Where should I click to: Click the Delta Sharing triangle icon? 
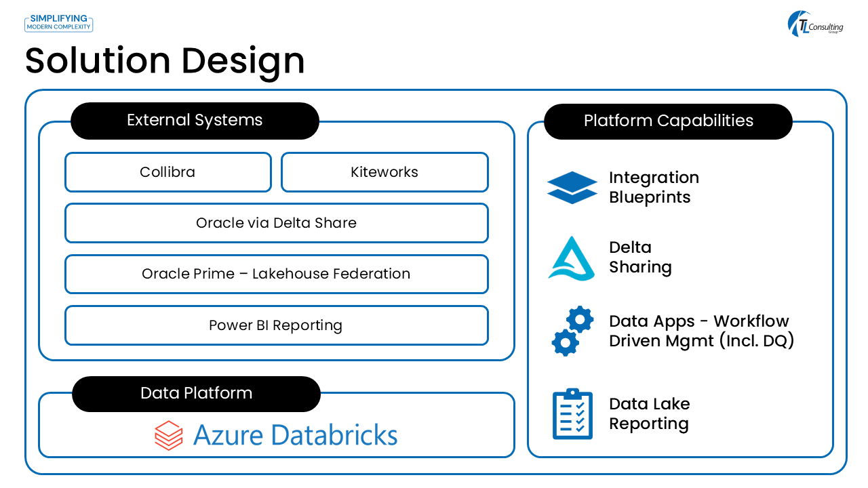tap(571, 258)
